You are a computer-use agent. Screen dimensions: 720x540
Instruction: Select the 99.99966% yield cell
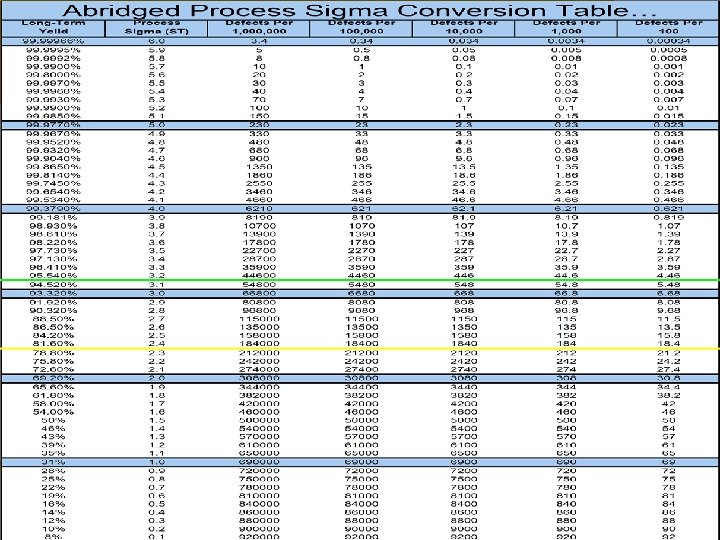[x=53, y=41]
